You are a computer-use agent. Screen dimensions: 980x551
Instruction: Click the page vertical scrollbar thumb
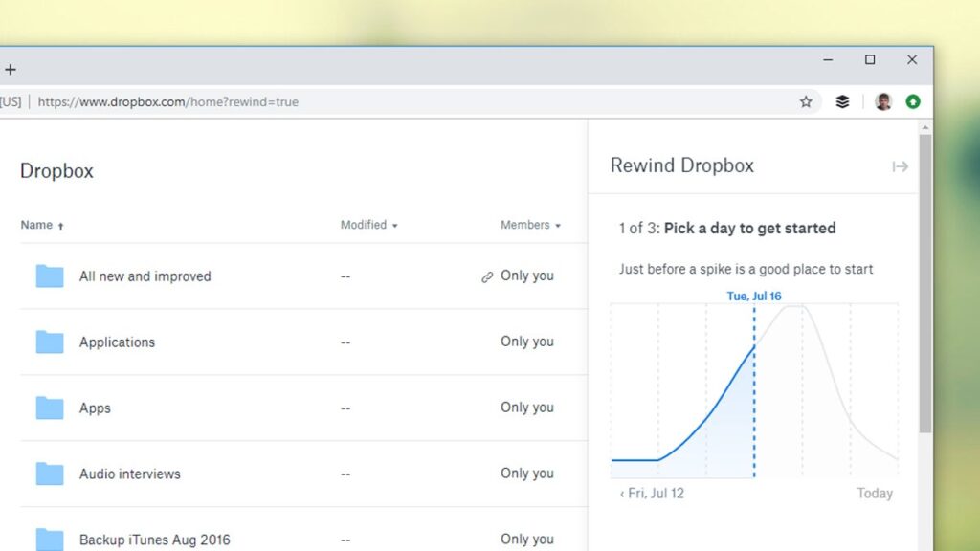pyautogui.click(x=925, y=283)
